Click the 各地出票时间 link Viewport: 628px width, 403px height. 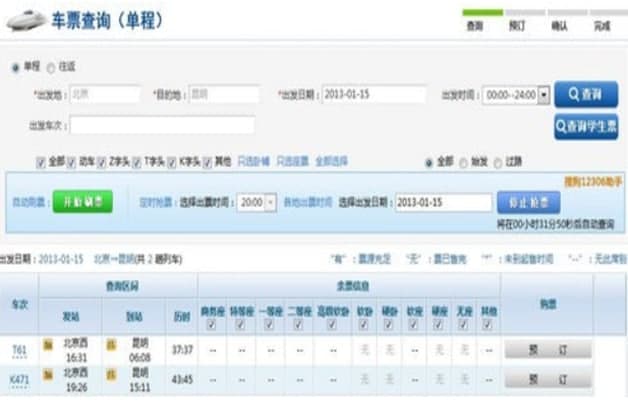pos(308,202)
